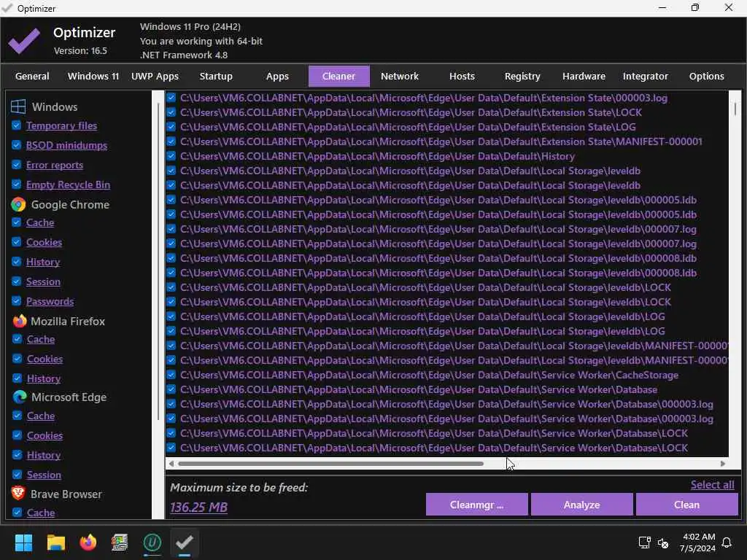Open the Apps tab
This screenshot has height=560, width=747.
point(277,76)
